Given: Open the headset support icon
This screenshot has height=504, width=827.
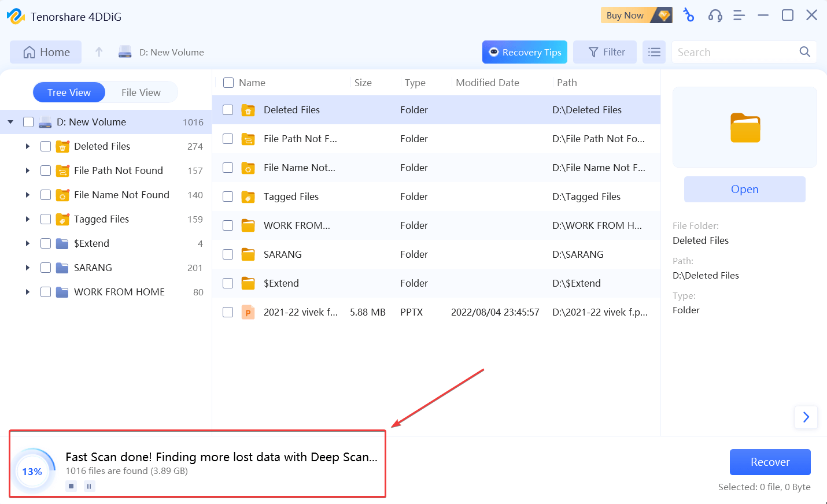Looking at the screenshot, I should pos(715,16).
